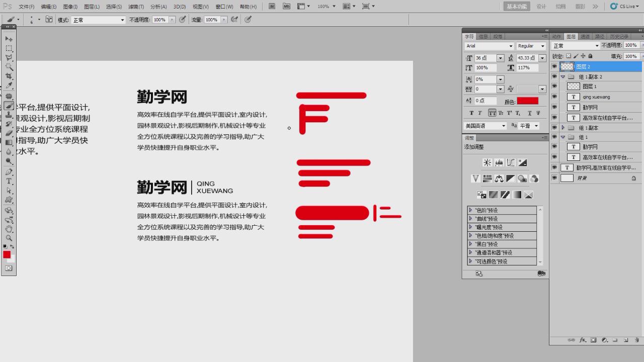Switch to the 通道 channels tab
The height and width of the screenshot is (362, 644).
click(585, 37)
